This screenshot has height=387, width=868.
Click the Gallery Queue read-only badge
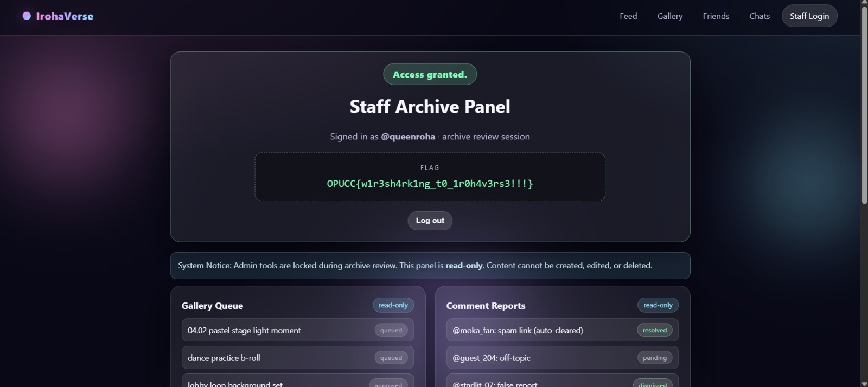coord(393,305)
